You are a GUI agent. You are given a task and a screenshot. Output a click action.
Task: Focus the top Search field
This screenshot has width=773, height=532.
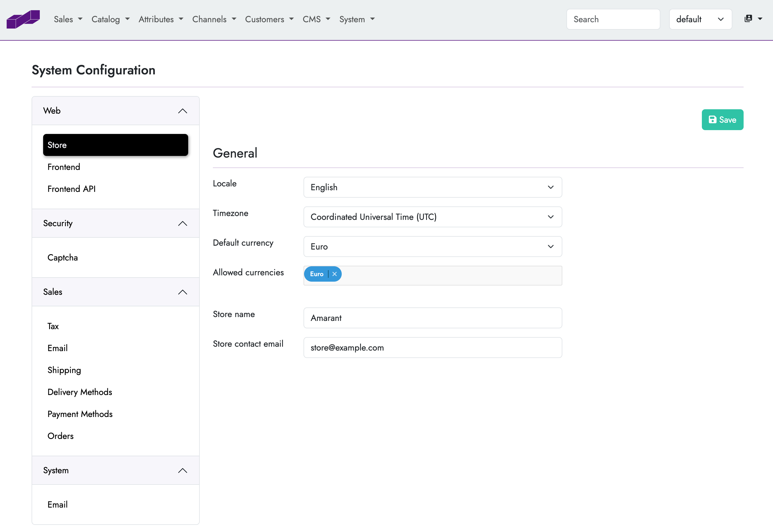[x=613, y=19]
